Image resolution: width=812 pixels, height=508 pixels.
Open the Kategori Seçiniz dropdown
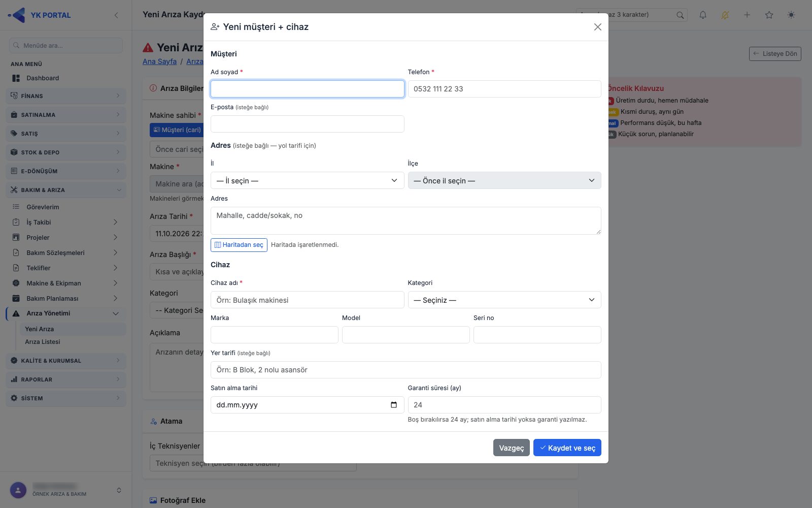pyautogui.click(x=504, y=300)
